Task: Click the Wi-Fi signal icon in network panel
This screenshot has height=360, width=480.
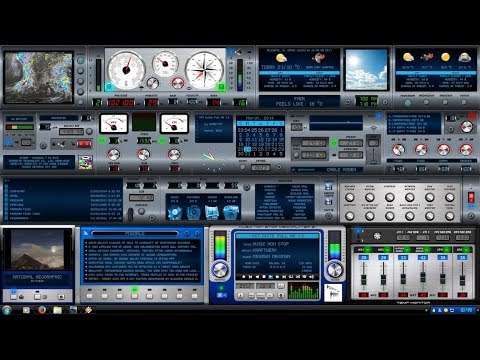Action: [374, 128]
